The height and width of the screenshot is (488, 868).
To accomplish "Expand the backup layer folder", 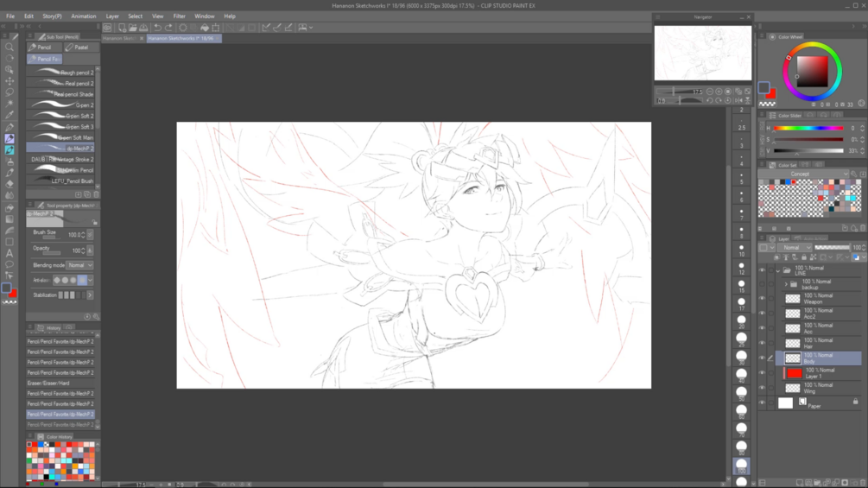I will coord(786,284).
